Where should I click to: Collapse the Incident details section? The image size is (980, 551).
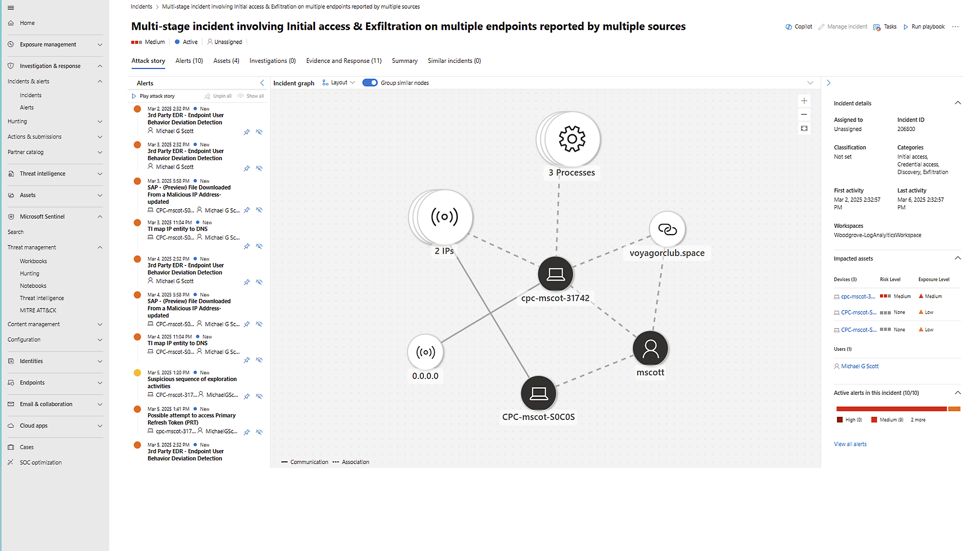tap(958, 103)
